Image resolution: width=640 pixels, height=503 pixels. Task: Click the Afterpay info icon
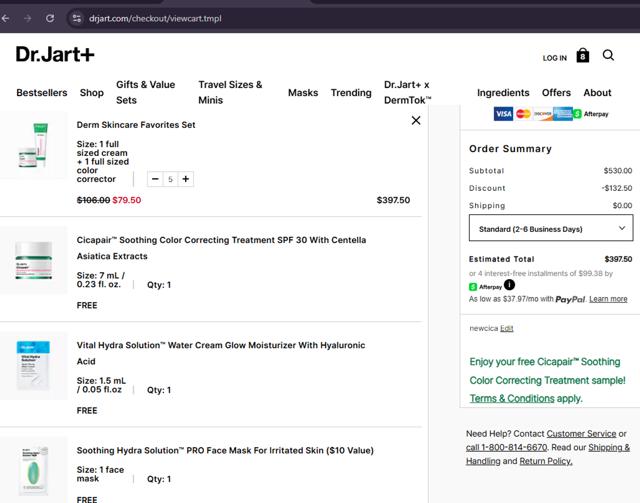(x=509, y=285)
